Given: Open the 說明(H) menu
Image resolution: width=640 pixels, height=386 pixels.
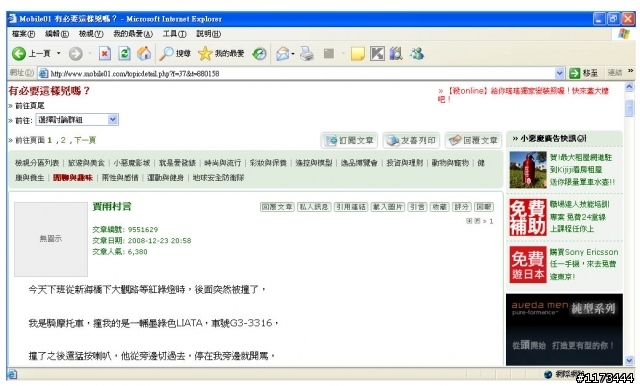Looking at the screenshot, I should (x=209, y=34).
